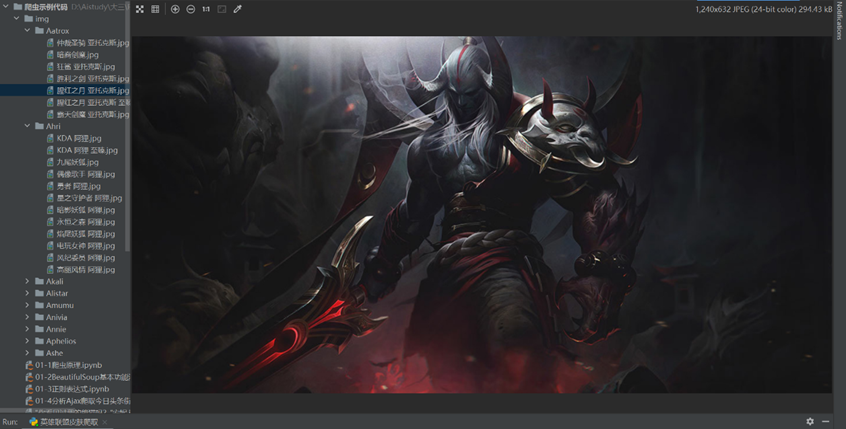The height and width of the screenshot is (429, 846).
Task: Select the Amumu folder row
Action: click(65, 305)
